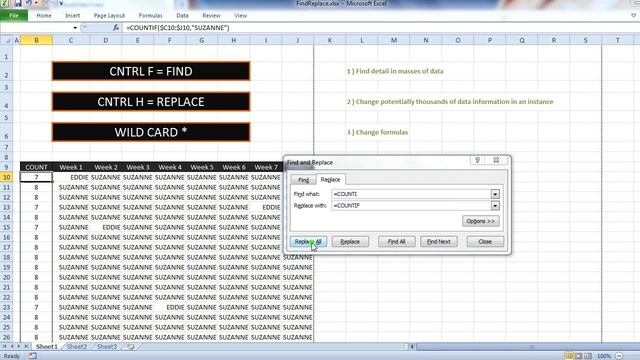The image size is (640, 360).
Task: Select the WILD CARD * text box
Action: click(151, 132)
